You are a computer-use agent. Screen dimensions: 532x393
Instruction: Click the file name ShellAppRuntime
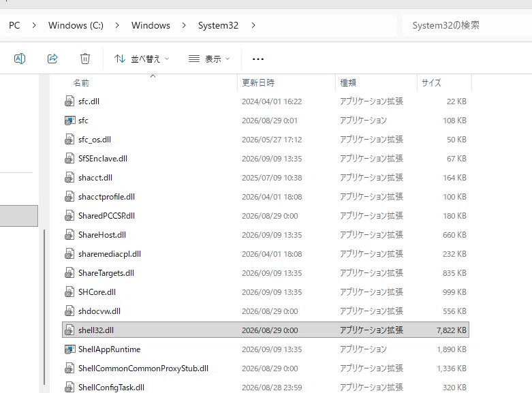coord(109,349)
